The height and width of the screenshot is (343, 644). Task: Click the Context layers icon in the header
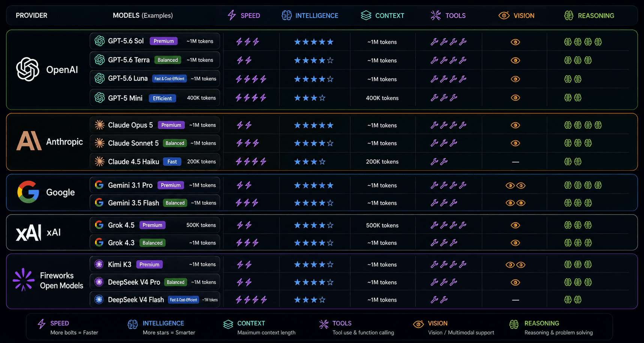click(x=366, y=15)
